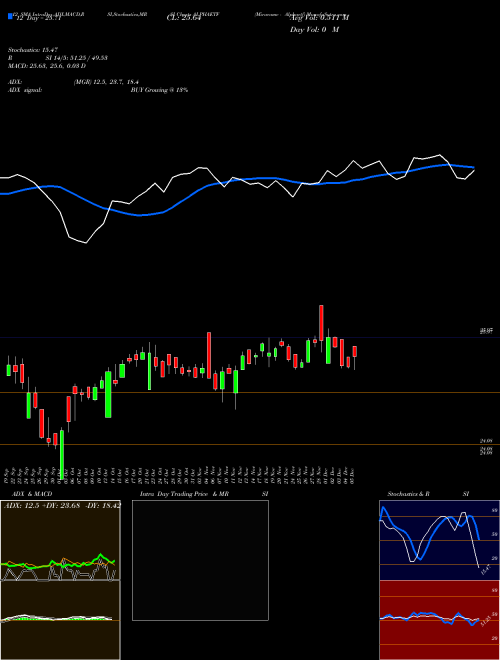This screenshot has width=500, height=660.
Task: Click the 'Stochastics: 15.47' readout
Action: tap(33, 50)
